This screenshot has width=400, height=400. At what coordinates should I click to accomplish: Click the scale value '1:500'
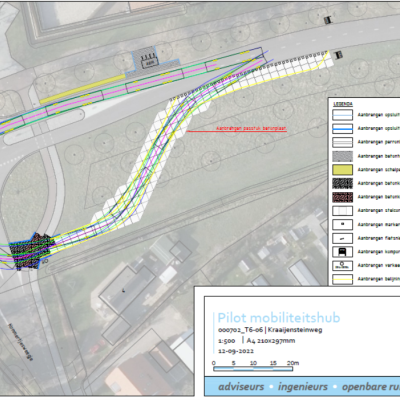pos(227,341)
